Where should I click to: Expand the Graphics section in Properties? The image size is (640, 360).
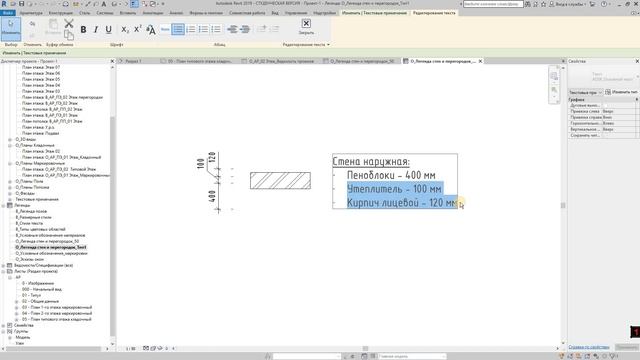pos(636,100)
